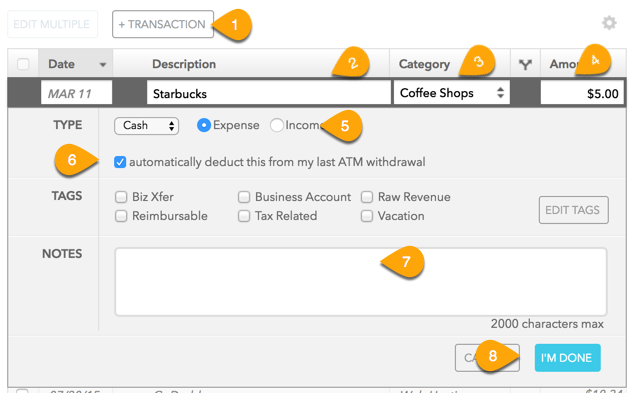Click the EDIT TAGS button
This screenshot has height=393, width=633.
[574, 210]
